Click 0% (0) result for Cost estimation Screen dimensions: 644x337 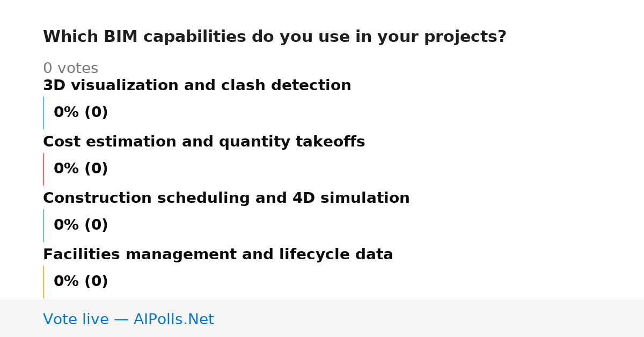[x=80, y=169]
